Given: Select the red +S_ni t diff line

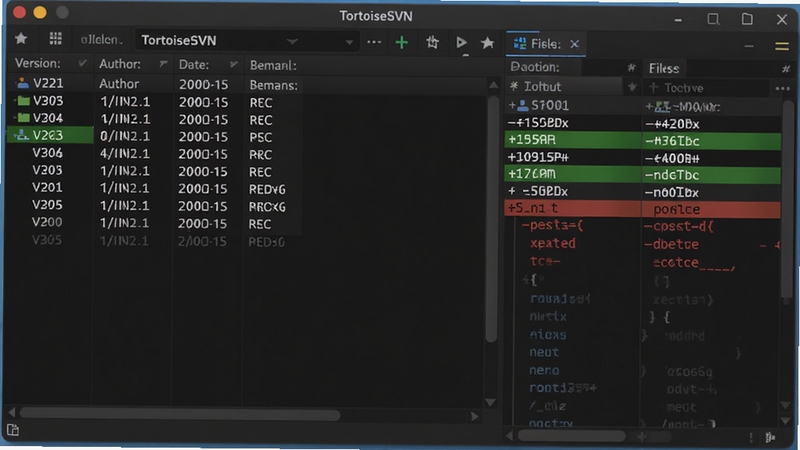Looking at the screenshot, I should [x=572, y=208].
